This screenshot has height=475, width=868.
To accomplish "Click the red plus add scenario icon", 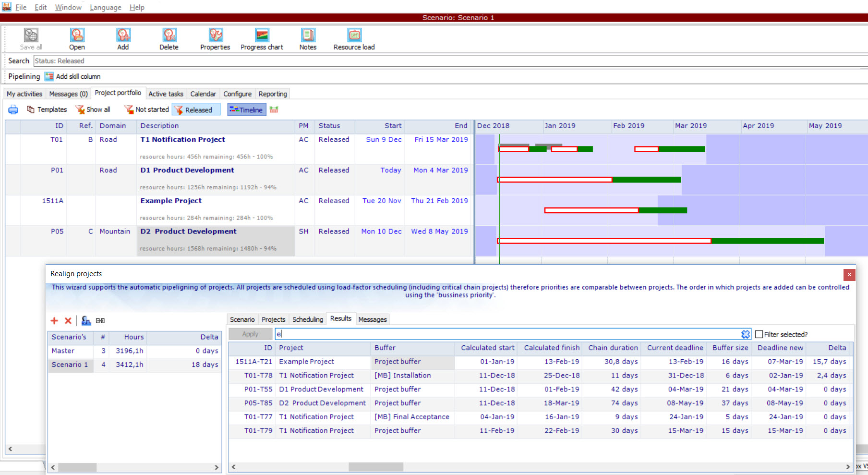I will coord(54,321).
